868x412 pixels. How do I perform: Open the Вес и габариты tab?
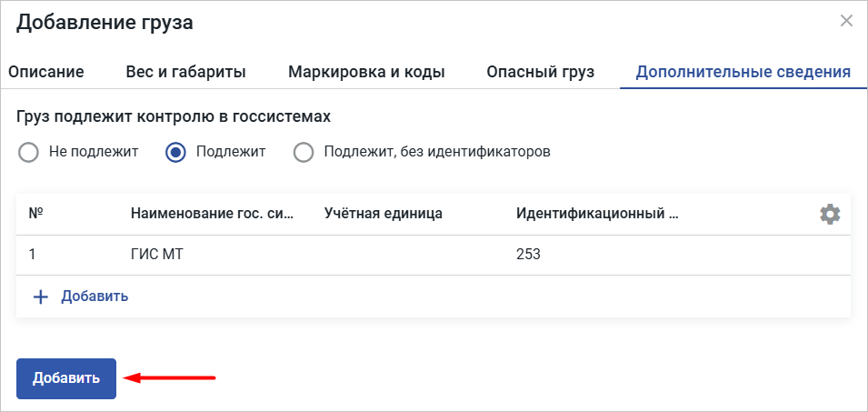point(185,72)
